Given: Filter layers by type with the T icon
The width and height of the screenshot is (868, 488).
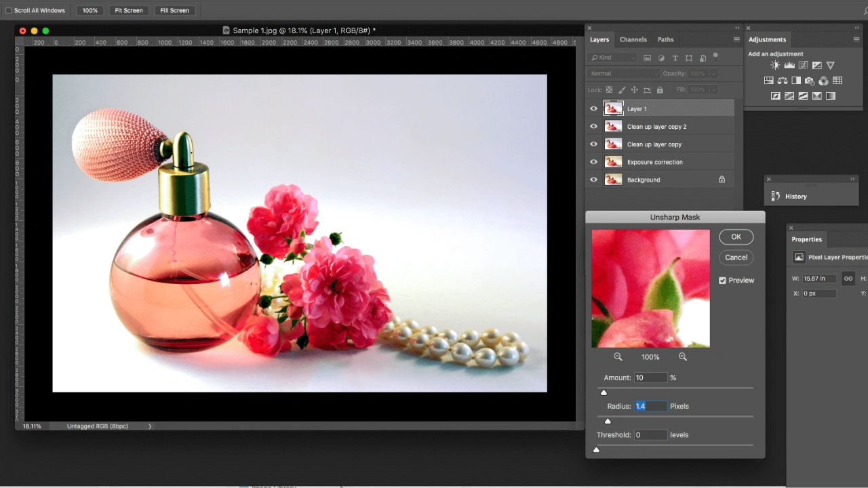Looking at the screenshot, I should tap(675, 58).
